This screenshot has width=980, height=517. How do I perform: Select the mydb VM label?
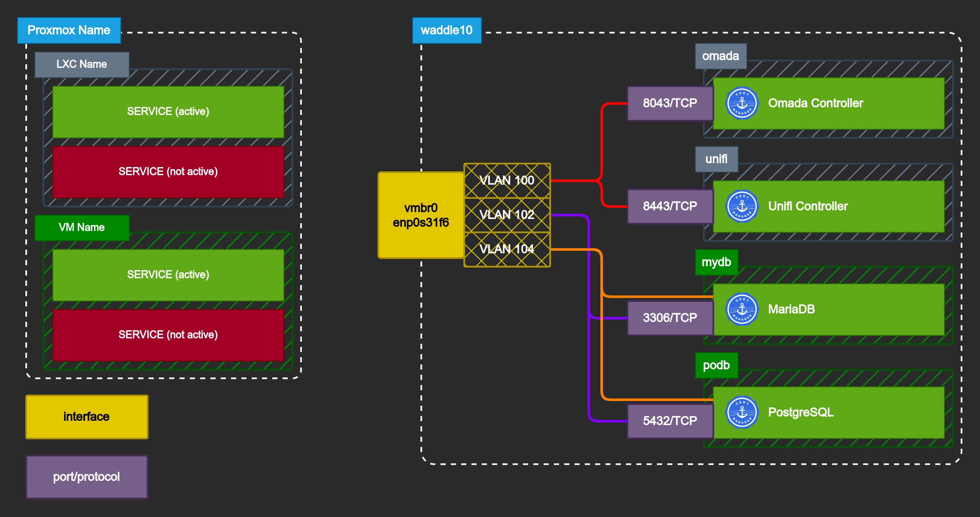pyautogui.click(x=717, y=262)
